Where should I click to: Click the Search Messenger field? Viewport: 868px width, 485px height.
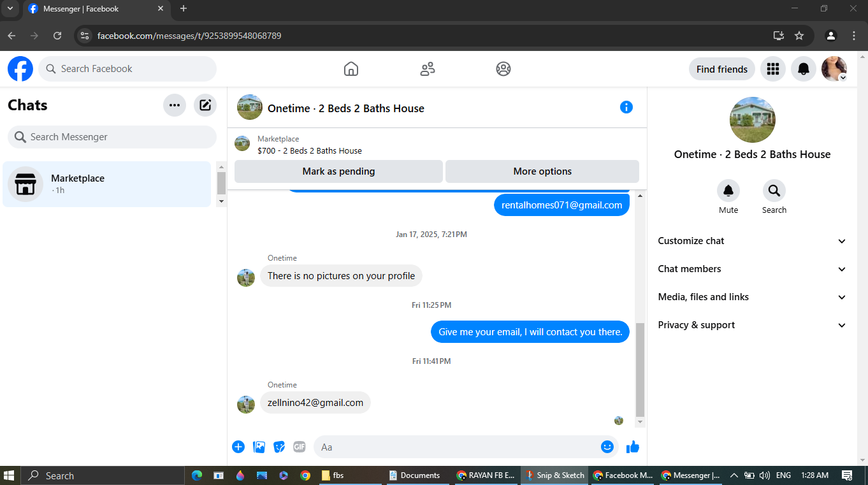[112, 137]
